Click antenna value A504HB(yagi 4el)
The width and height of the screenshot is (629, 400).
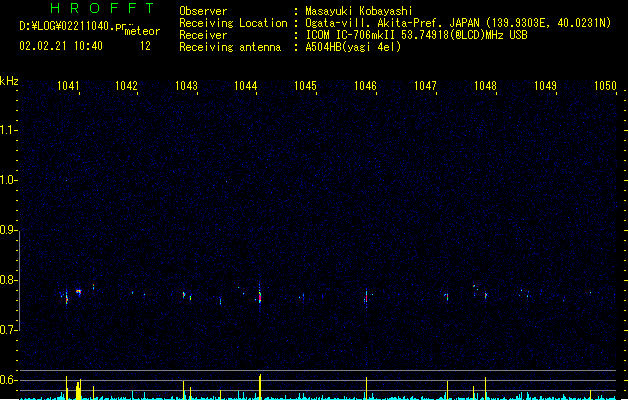click(x=353, y=47)
